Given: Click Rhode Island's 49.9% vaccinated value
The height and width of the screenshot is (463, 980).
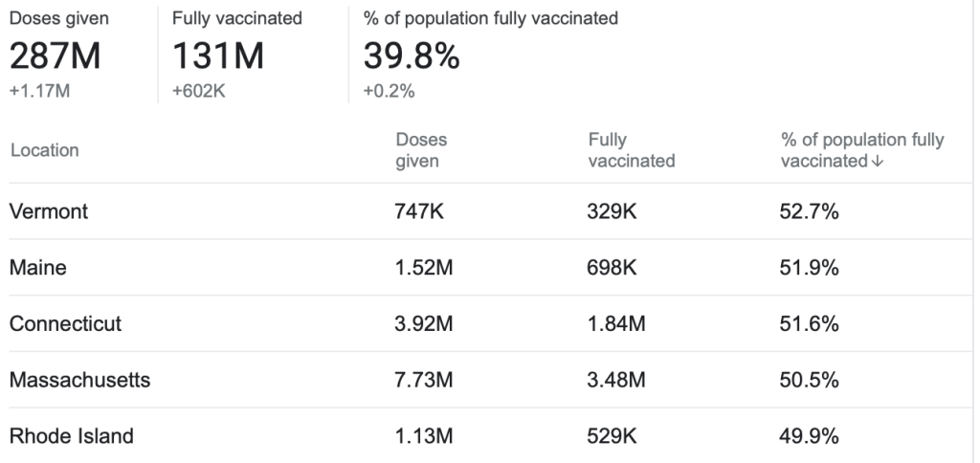Looking at the screenshot, I should point(810,437).
